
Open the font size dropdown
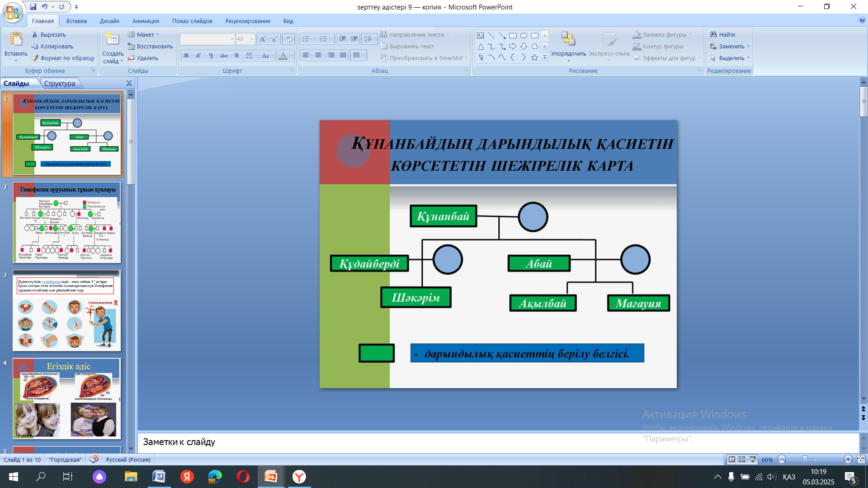[252, 39]
